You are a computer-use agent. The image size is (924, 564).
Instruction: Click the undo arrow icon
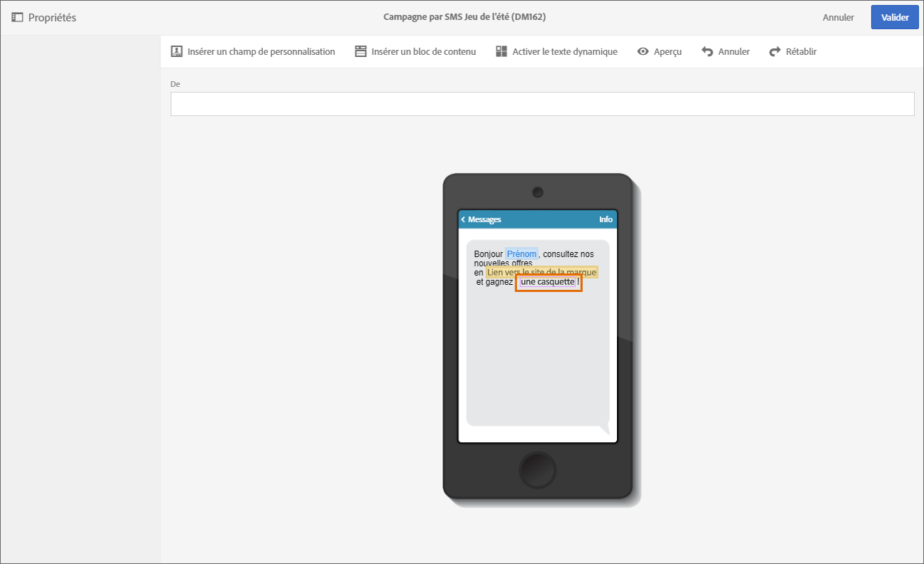pyautogui.click(x=707, y=51)
